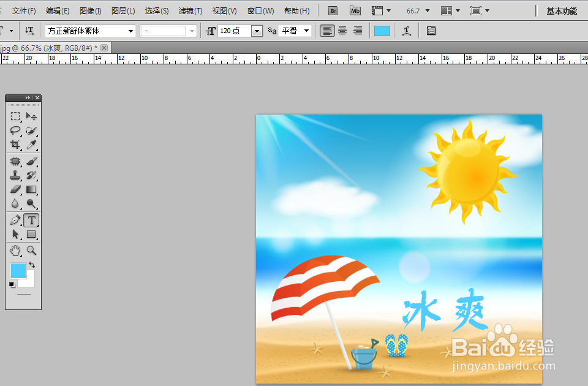The width and height of the screenshot is (588, 386).
Task: Open the Warp Text dialog icon
Action: pos(407,31)
